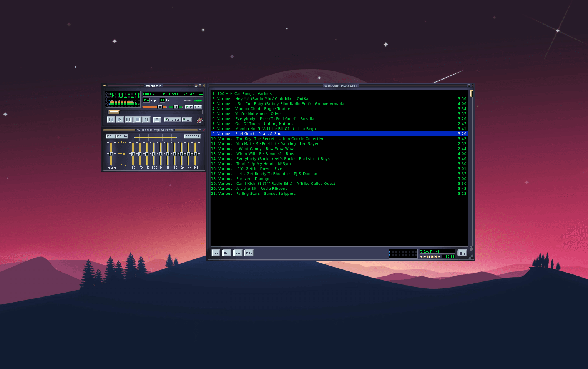Click the mini Stop button in the playlist footer
The height and width of the screenshot is (369, 588).
(432, 256)
